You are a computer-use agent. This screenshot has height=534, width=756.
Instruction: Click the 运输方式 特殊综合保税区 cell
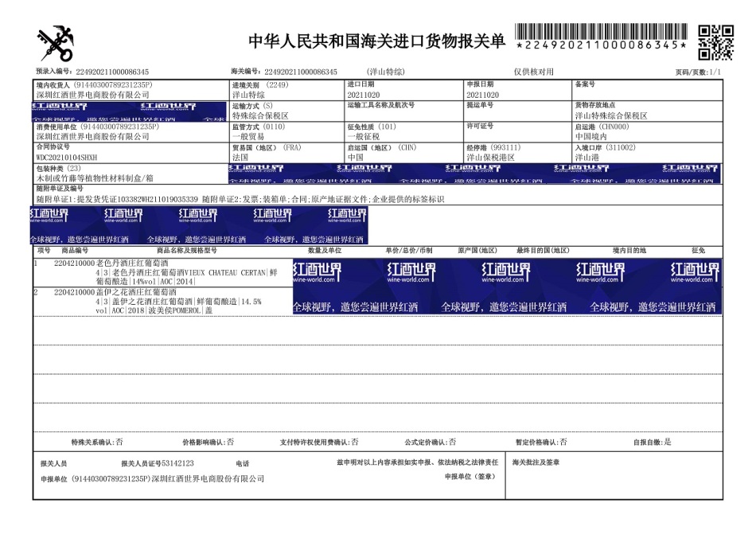click(x=286, y=111)
